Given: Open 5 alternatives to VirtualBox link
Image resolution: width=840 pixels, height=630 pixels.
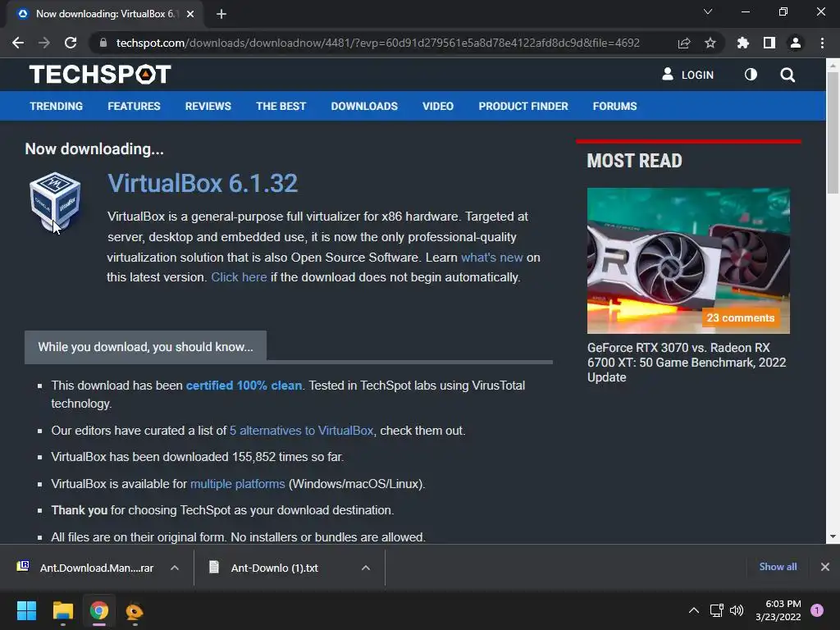Looking at the screenshot, I should point(301,430).
